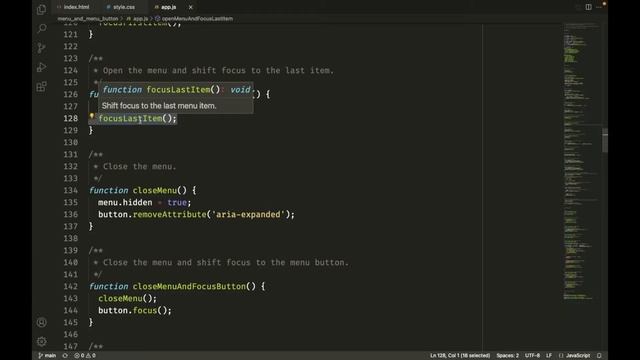The image size is (640, 360).
Task: Click the synchronize changes icon in status bar
Action: click(65, 356)
